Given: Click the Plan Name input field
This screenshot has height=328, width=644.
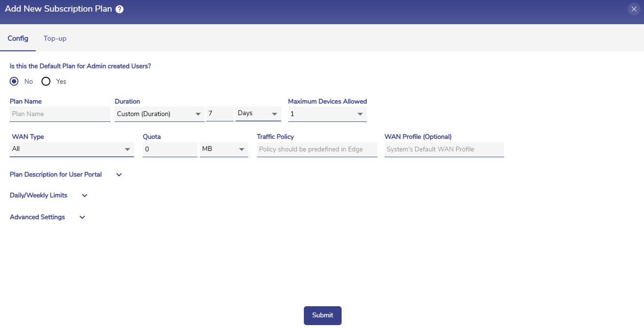Looking at the screenshot, I should 60,114.
